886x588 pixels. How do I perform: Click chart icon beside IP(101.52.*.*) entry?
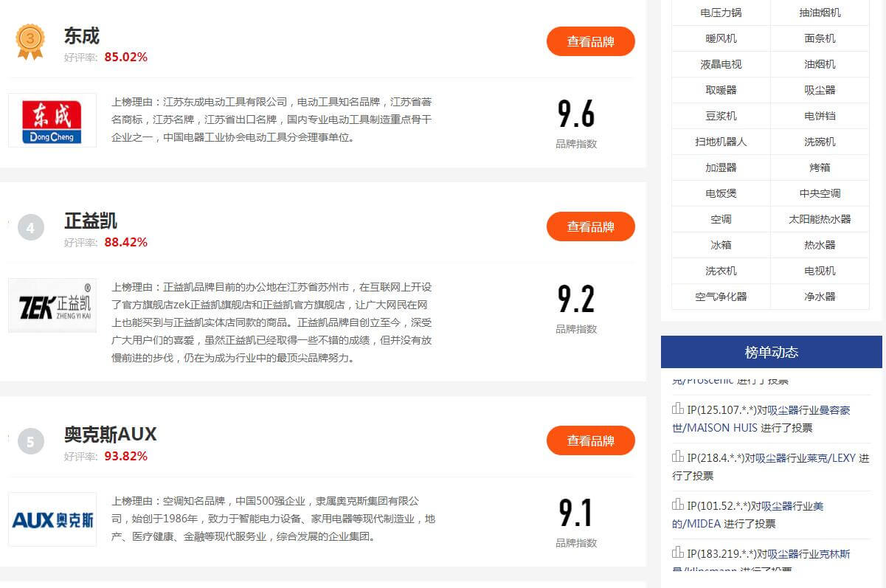pos(678,505)
